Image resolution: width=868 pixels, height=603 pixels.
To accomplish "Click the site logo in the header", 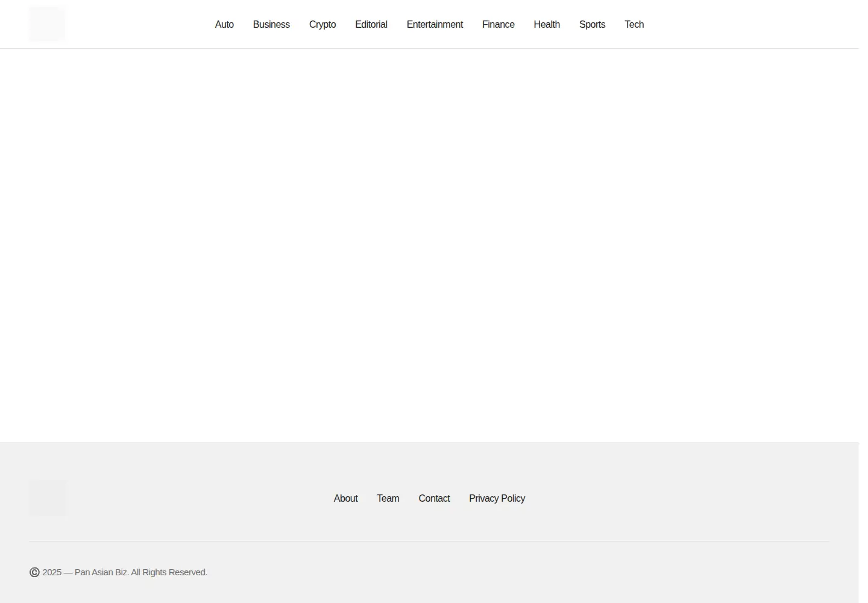I will click(x=47, y=24).
